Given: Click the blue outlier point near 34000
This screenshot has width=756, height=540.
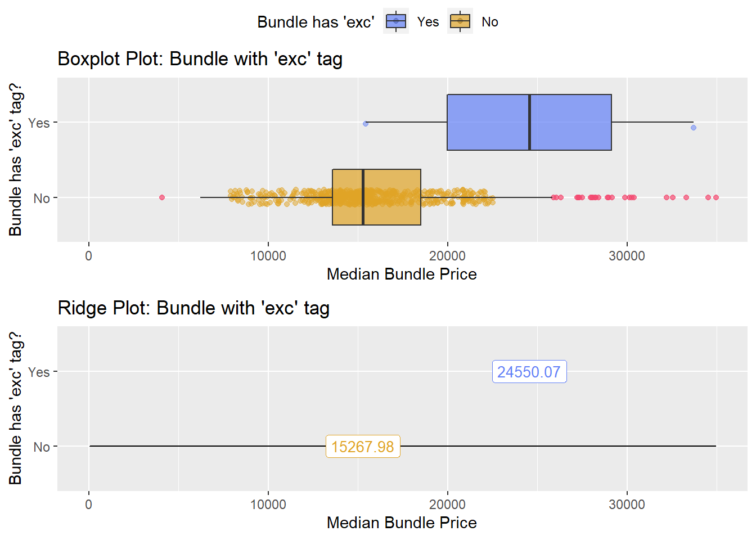Looking at the screenshot, I should (694, 128).
